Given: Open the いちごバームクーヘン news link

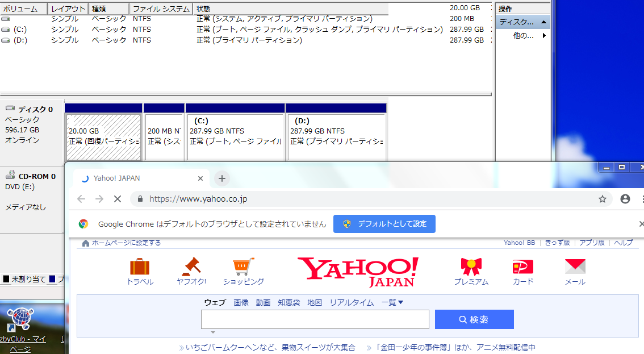Looking at the screenshot, I should 270,347.
